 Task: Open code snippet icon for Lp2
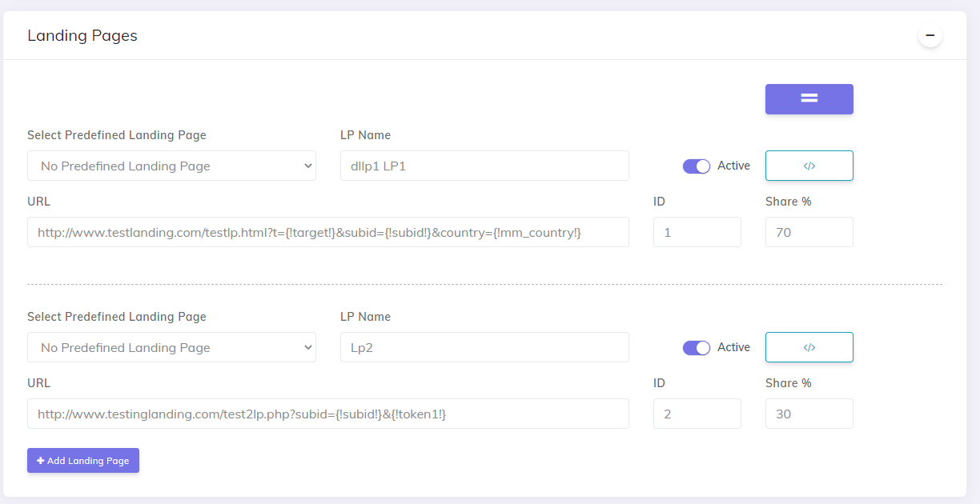[809, 347]
